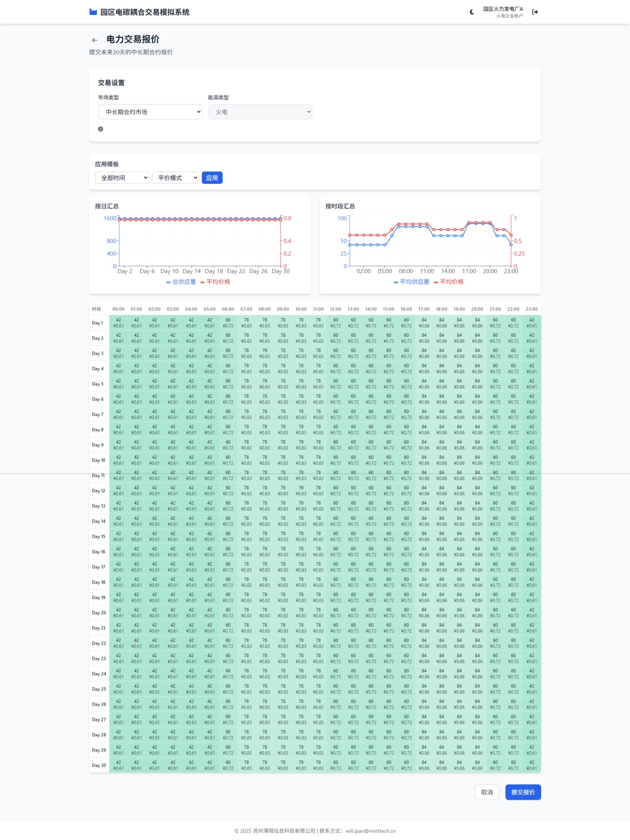
Task: Click the Day 30 cell at 23:00
Action: click(x=531, y=765)
